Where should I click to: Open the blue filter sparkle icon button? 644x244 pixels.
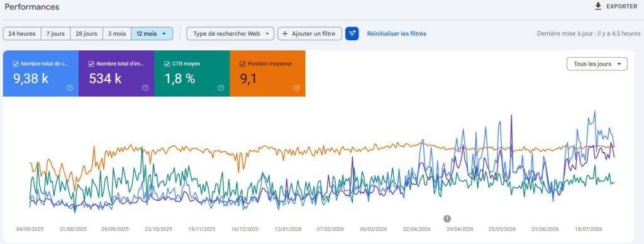point(352,34)
